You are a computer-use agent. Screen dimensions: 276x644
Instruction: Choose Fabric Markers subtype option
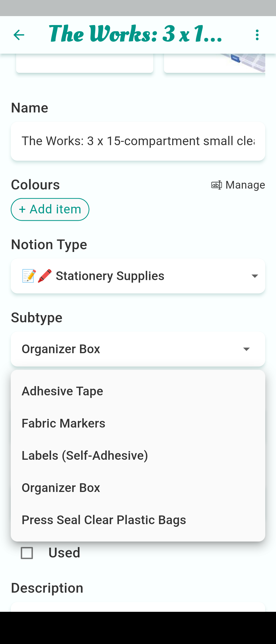[x=63, y=423]
